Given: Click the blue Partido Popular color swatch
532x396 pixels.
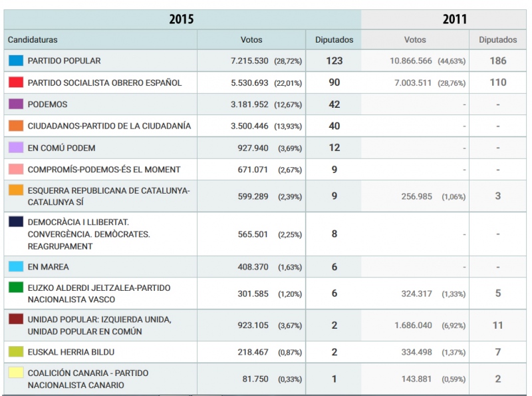Looking at the screenshot, I should pos(16,61).
